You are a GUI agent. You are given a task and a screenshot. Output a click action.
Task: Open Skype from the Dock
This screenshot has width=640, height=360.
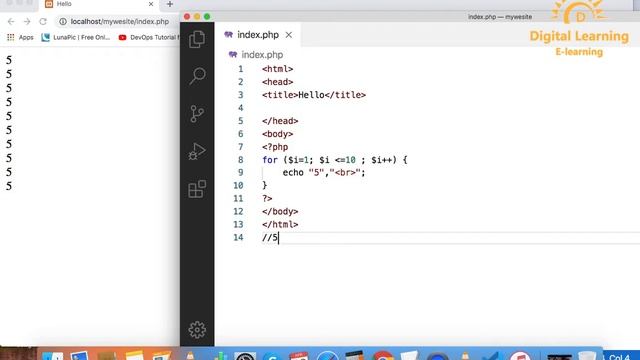pos(273,355)
